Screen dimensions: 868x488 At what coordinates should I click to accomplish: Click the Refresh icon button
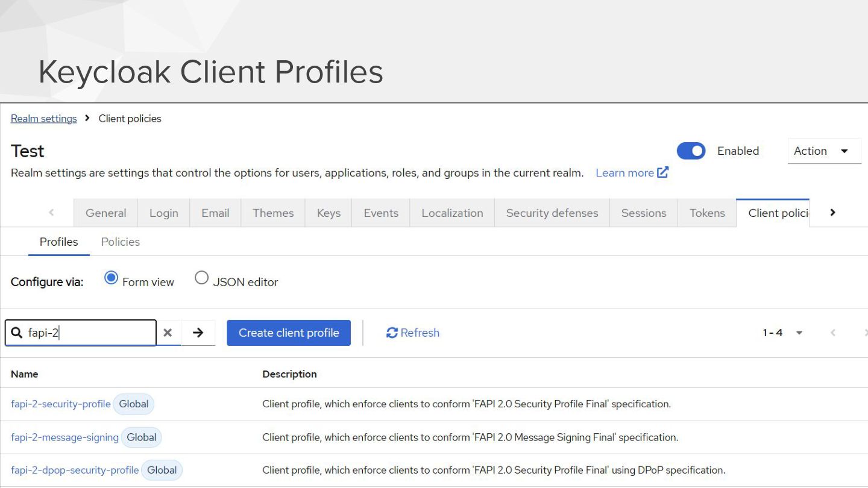[392, 333]
